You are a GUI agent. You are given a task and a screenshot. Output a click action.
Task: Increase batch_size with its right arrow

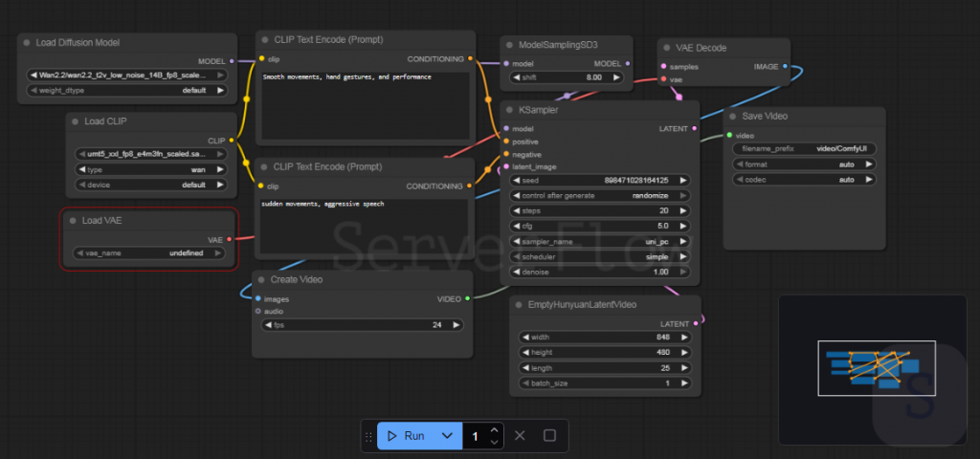684,382
